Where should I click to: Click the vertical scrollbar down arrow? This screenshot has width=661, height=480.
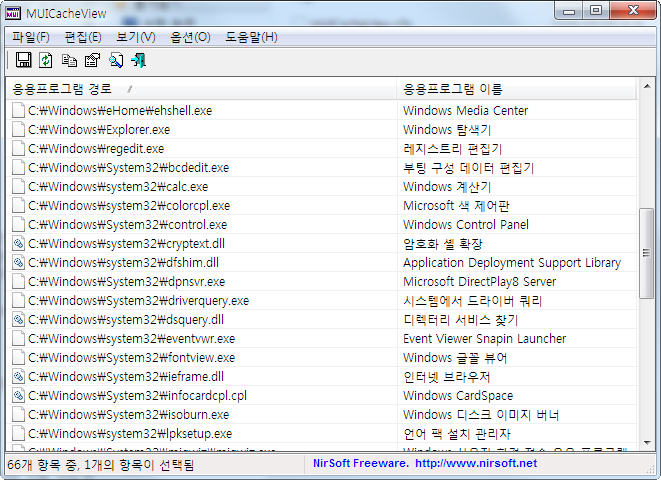[647, 443]
